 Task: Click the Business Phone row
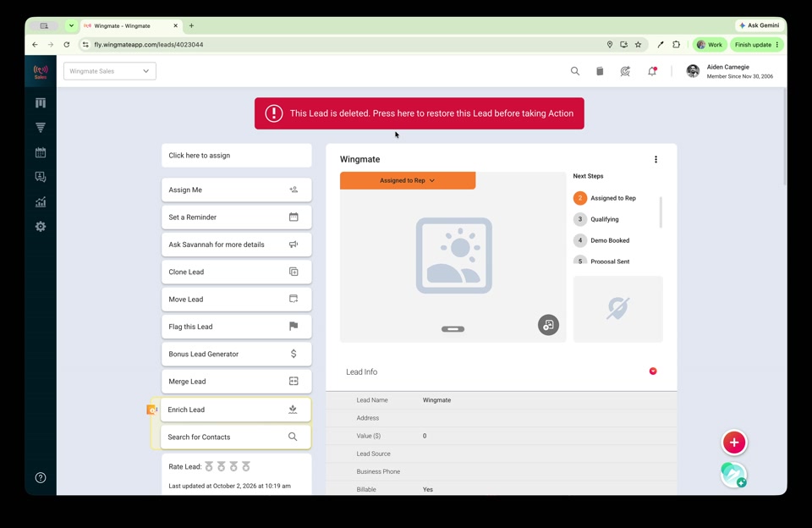pyautogui.click(x=502, y=471)
